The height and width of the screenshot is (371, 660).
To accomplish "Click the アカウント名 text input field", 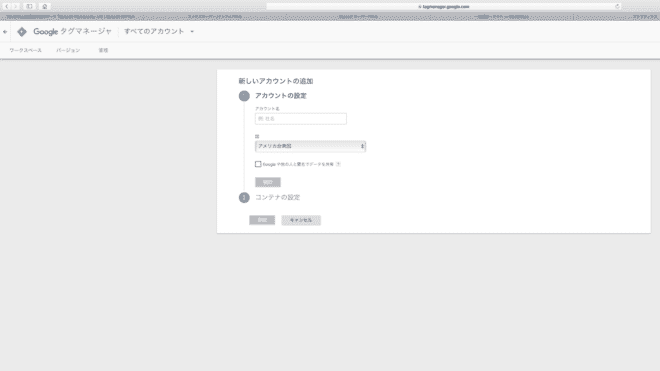I will point(301,119).
